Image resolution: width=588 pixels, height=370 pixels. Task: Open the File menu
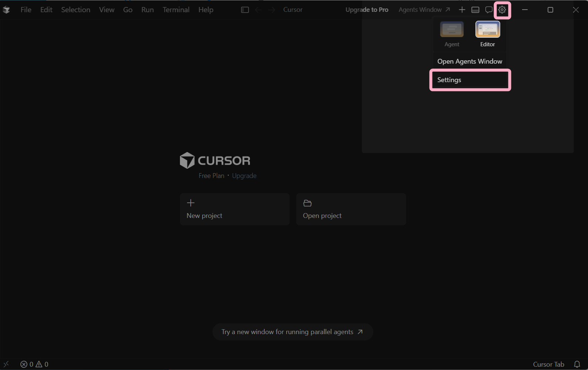click(26, 10)
